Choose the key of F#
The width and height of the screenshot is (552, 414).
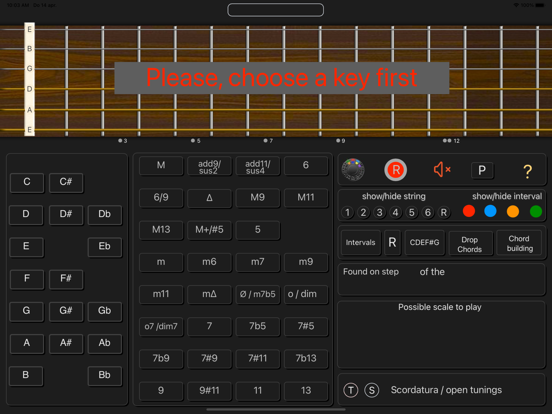point(66,279)
